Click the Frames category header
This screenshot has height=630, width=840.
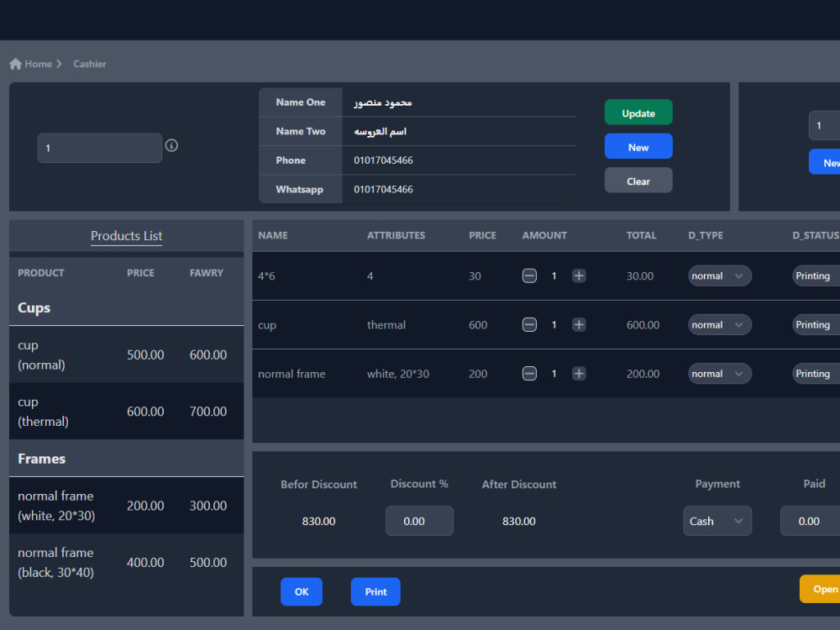(x=42, y=459)
